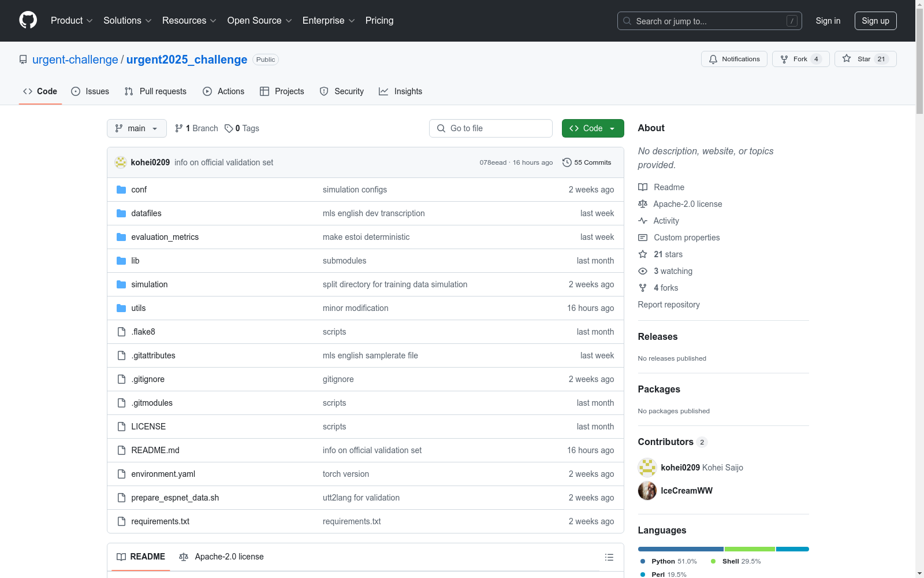View the 55 Commits history
Viewport: 924px width, 578px height.
[x=587, y=162]
